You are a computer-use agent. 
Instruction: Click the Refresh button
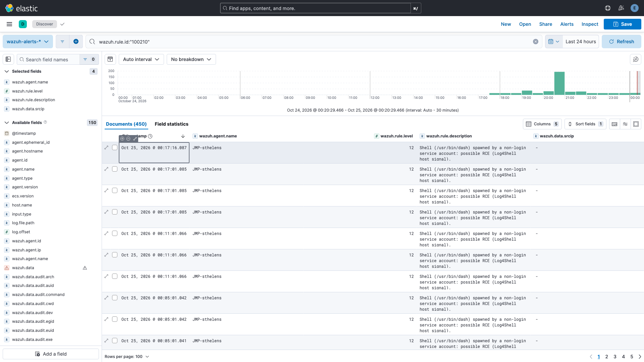click(622, 42)
